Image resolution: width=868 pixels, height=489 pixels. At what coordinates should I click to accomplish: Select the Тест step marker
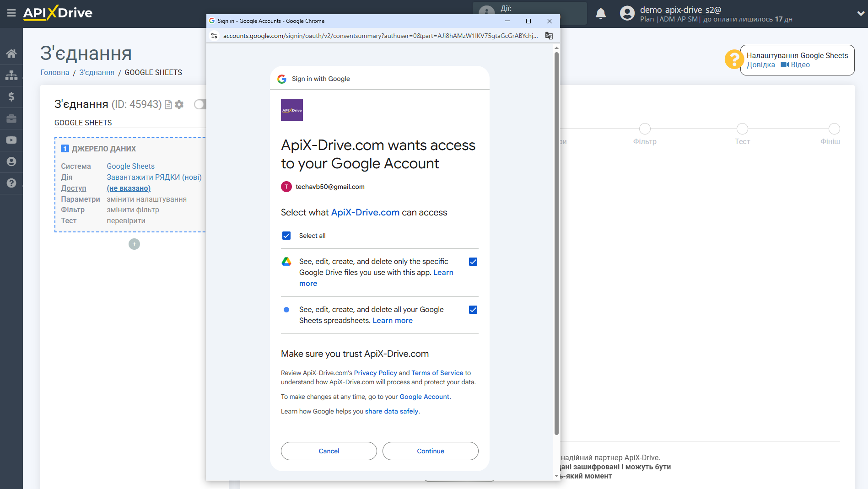(742, 129)
